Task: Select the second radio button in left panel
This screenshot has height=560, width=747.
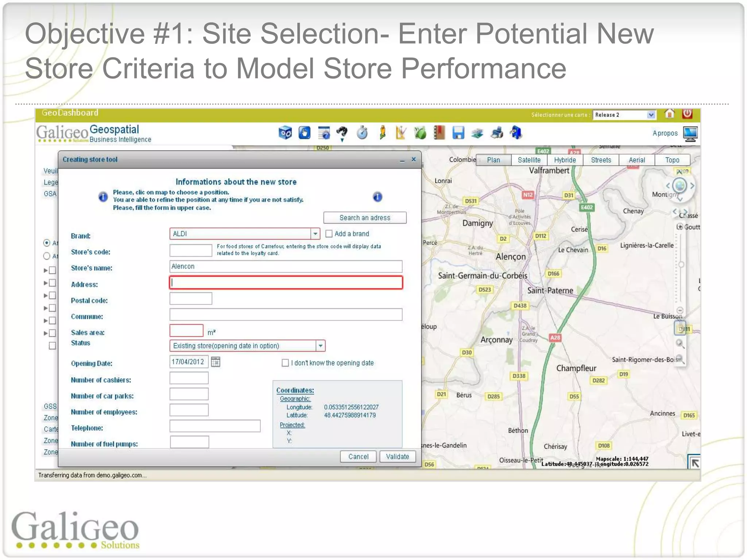Action: pyautogui.click(x=47, y=256)
